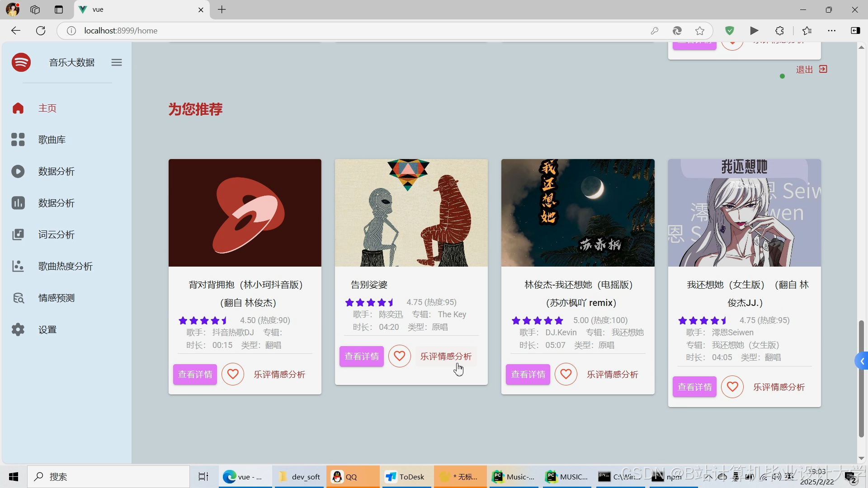Open 情感预测 from the sidebar icon
The height and width of the screenshot is (488, 868).
(18, 298)
